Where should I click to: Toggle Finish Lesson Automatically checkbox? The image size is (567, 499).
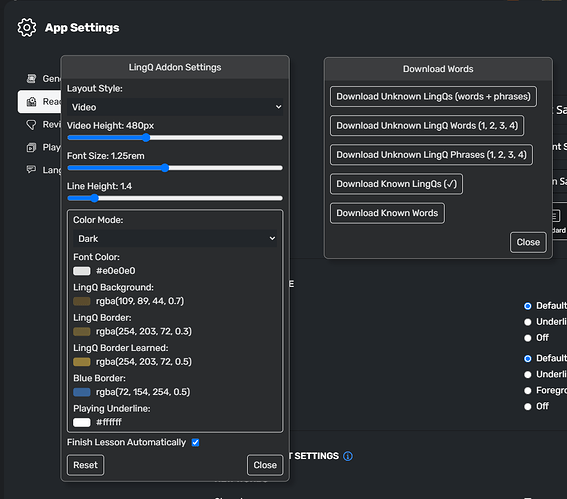click(195, 442)
